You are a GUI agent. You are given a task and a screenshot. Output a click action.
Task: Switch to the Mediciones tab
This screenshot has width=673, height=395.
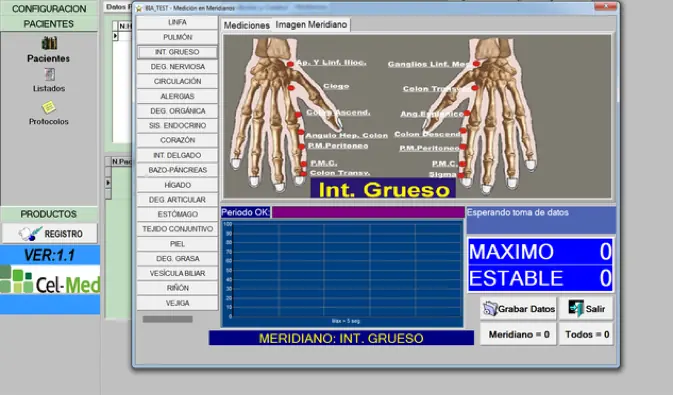click(x=246, y=25)
